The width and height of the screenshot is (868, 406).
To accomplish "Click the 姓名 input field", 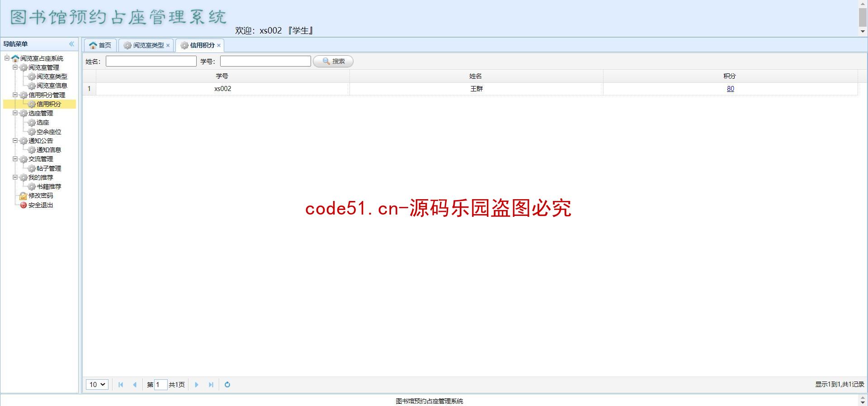I will tap(151, 61).
